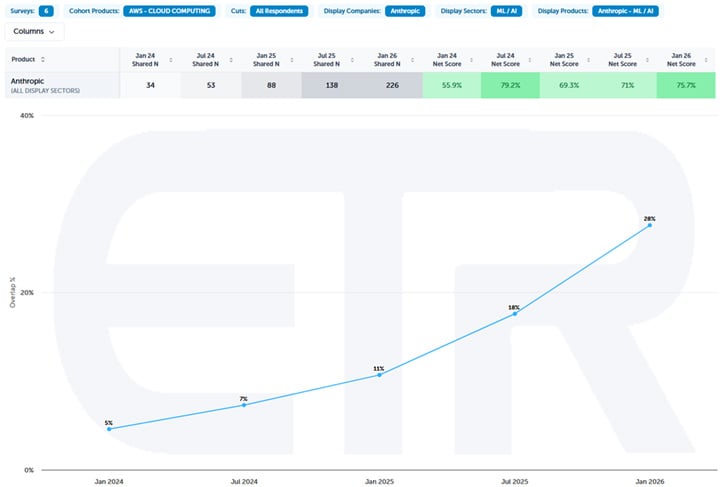Click the Jan 2024 5% data point
The width and height of the screenshot is (720, 487).
(108, 429)
